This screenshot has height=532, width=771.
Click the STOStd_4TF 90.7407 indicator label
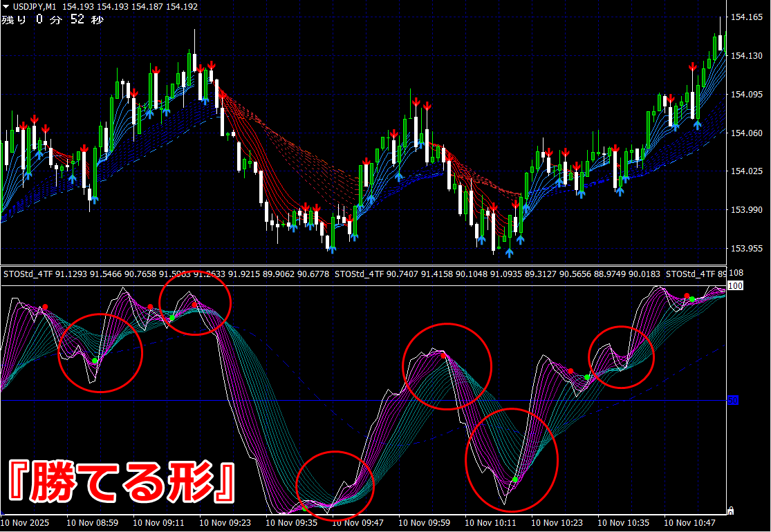point(376,274)
